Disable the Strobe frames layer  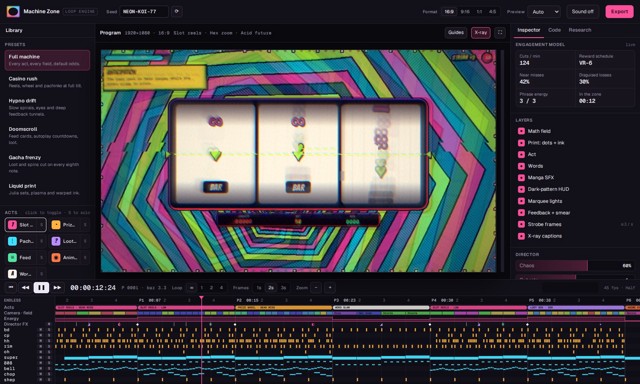(521, 224)
